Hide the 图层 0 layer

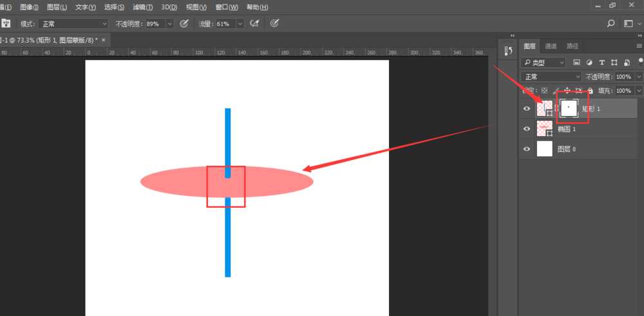coord(527,149)
